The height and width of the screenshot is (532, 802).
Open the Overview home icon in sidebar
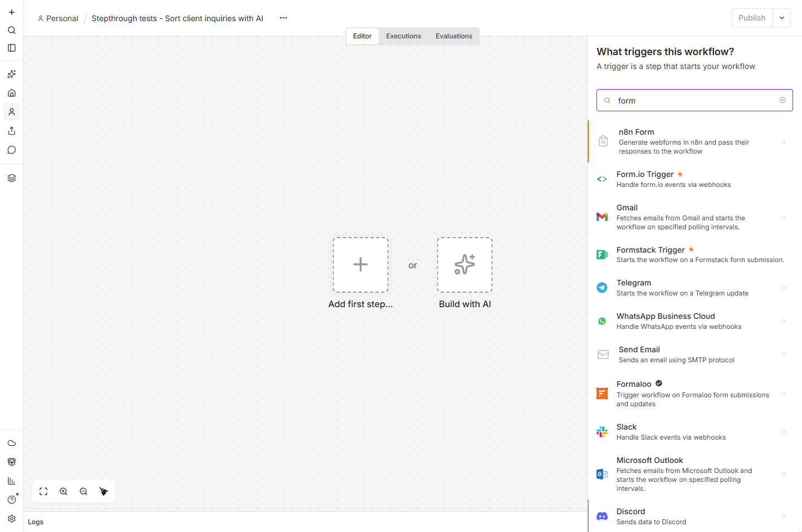(12, 93)
